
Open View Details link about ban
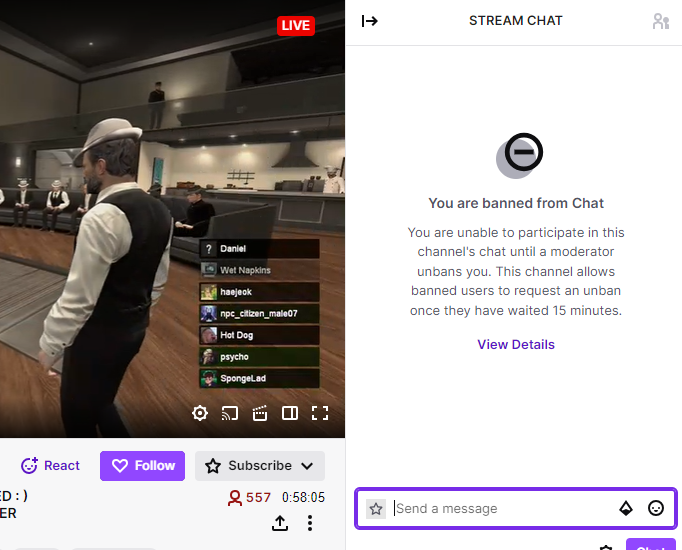(516, 344)
